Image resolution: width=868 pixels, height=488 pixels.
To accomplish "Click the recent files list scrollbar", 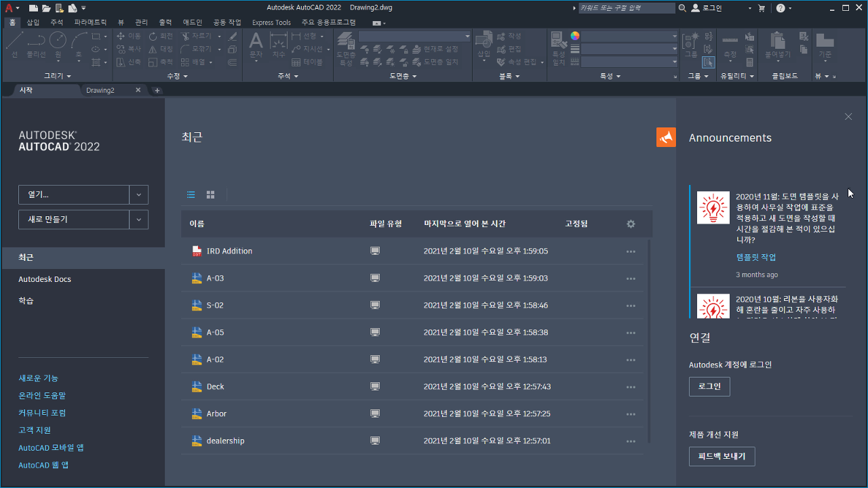I will tap(649, 340).
